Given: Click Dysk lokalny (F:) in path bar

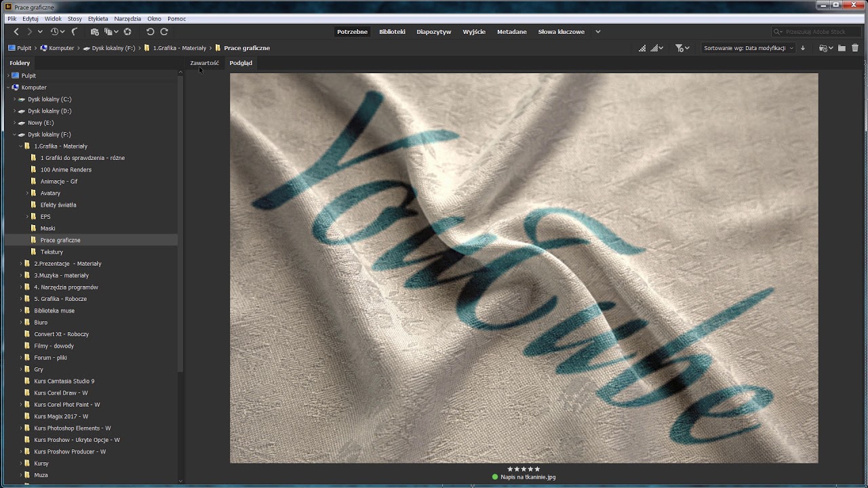Looking at the screenshot, I should [x=113, y=48].
